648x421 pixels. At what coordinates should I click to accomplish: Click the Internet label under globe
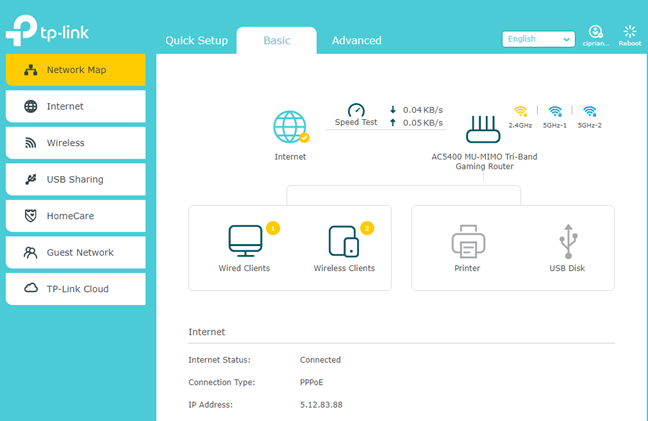coord(290,157)
